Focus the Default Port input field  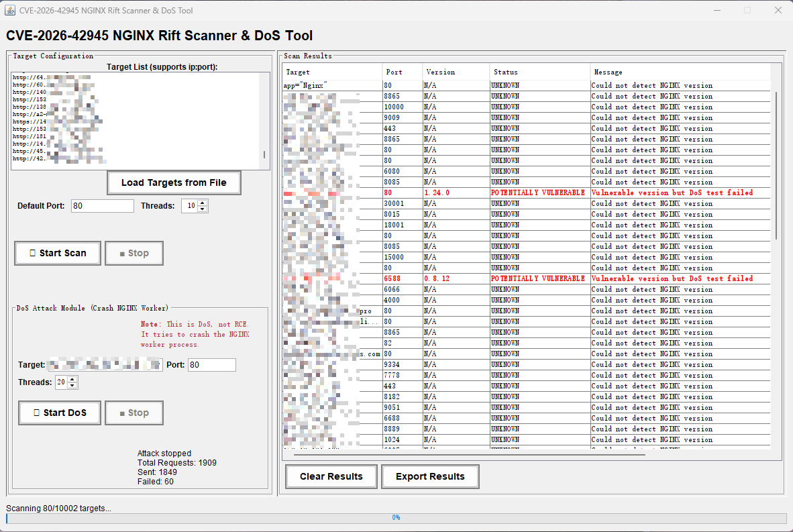(103, 206)
